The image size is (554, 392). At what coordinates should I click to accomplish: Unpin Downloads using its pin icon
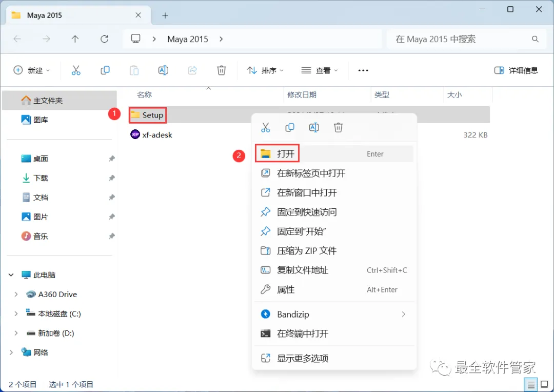click(x=112, y=178)
